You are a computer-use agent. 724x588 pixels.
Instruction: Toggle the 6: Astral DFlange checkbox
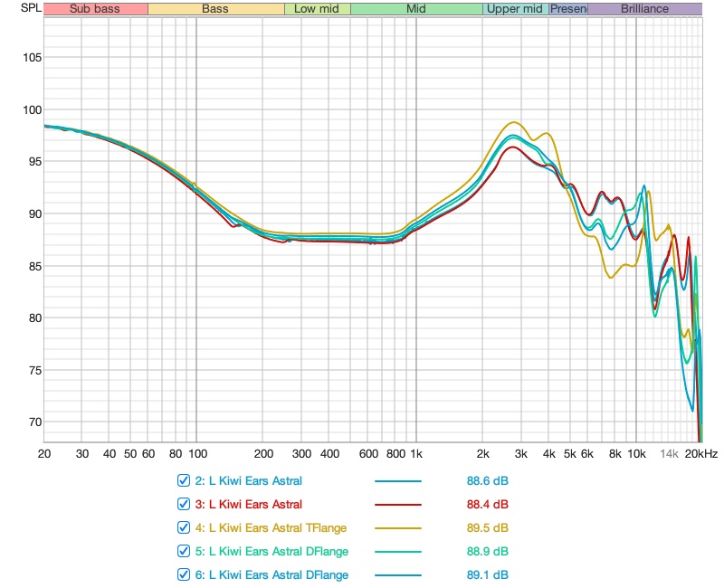pos(184,574)
